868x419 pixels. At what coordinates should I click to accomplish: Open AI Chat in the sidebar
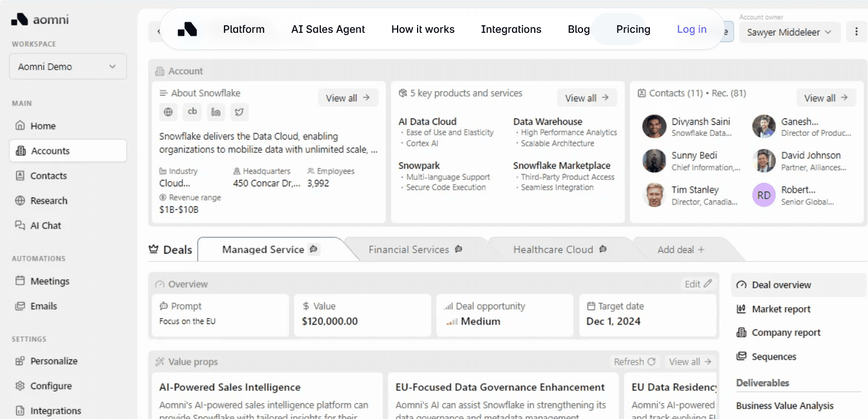(x=46, y=226)
